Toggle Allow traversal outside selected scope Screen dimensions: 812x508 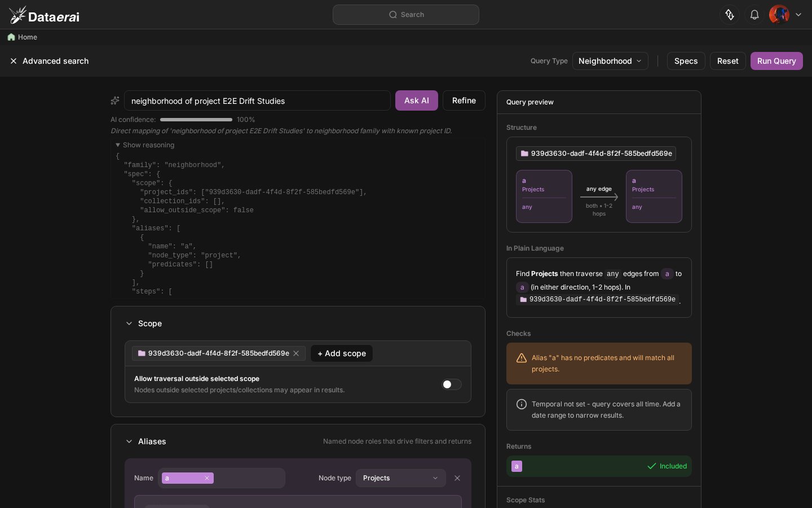tap(451, 384)
